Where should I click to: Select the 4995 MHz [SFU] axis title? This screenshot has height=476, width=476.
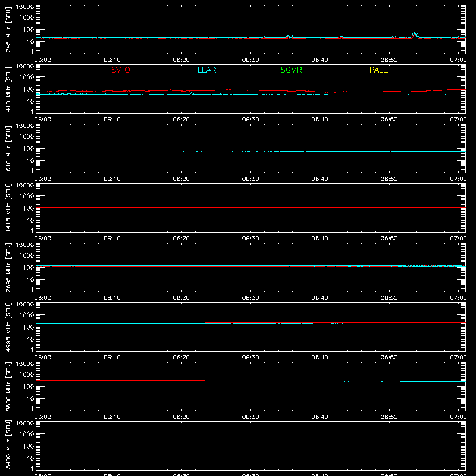point(8,327)
